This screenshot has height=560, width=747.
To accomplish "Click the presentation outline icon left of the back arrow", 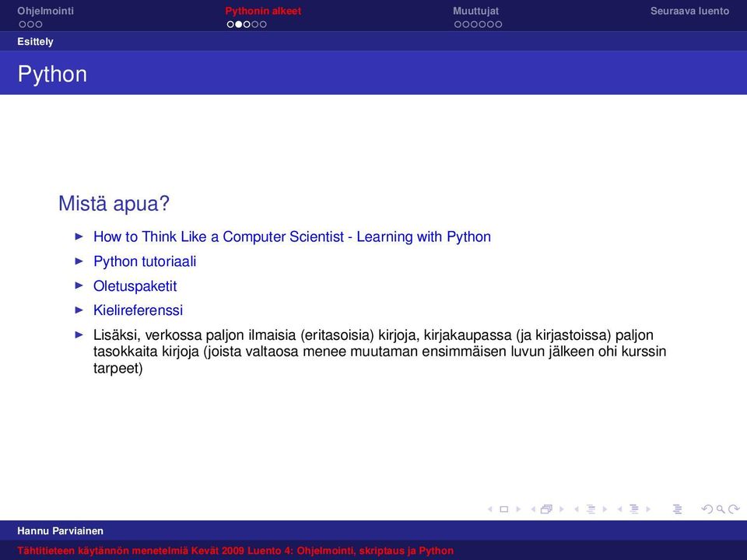I will (x=678, y=509).
